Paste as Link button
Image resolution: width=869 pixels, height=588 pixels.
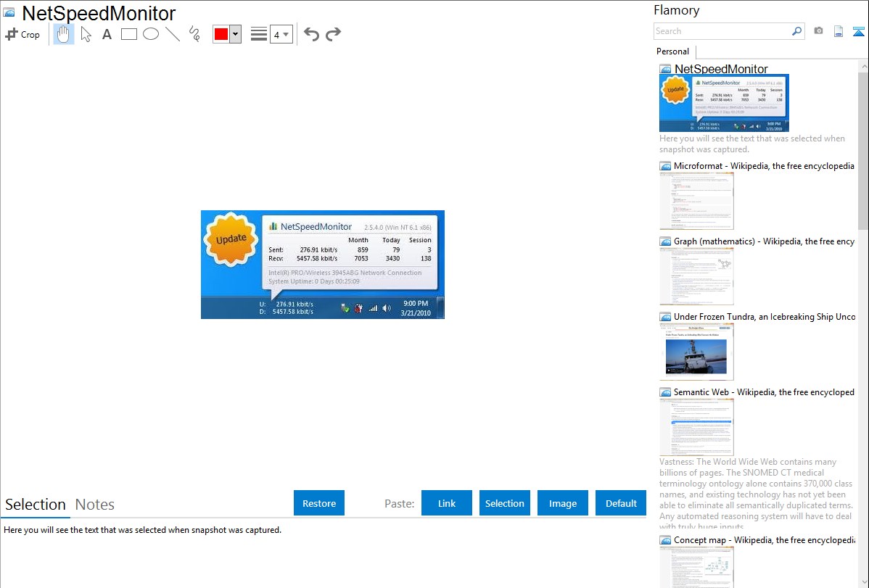pos(447,503)
